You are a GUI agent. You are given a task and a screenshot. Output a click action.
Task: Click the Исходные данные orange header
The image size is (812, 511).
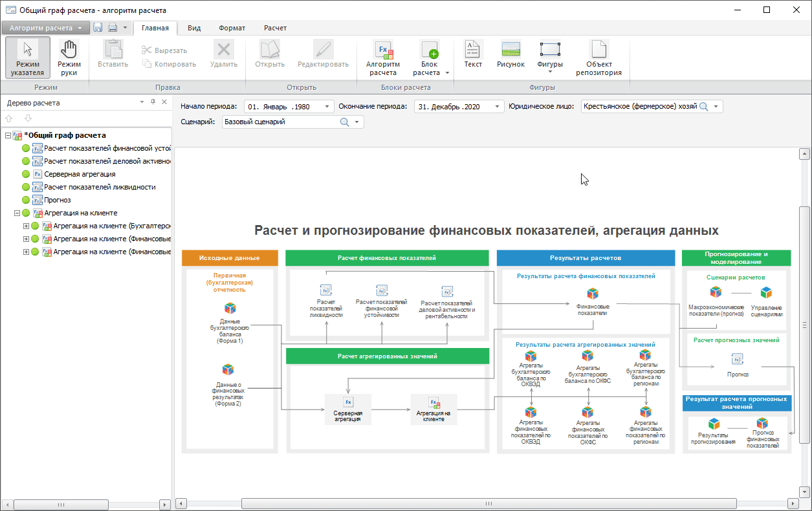[230, 257]
